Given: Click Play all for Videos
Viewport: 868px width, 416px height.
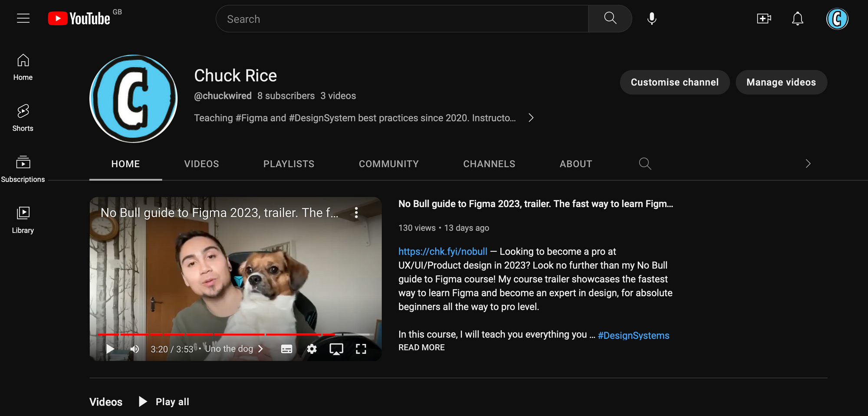Looking at the screenshot, I should coord(164,402).
